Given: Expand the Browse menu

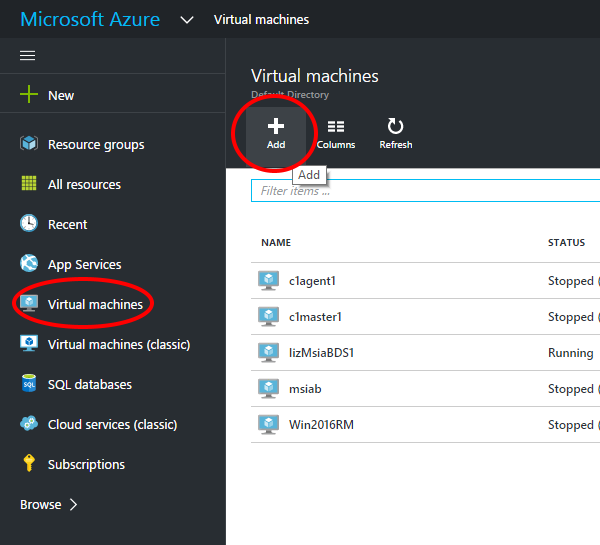Looking at the screenshot, I should click(49, 504).
